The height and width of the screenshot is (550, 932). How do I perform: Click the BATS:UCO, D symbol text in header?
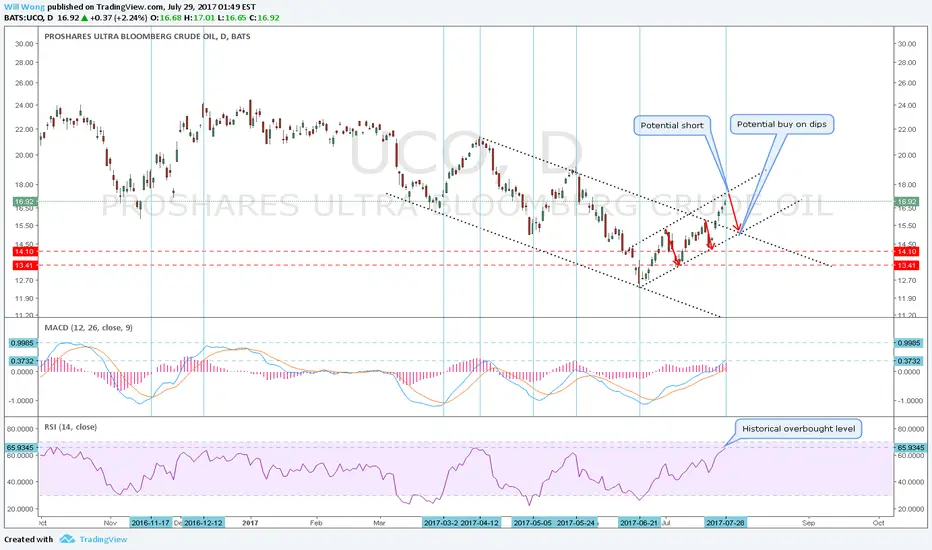pyautogui.click(x=29, y=18)
